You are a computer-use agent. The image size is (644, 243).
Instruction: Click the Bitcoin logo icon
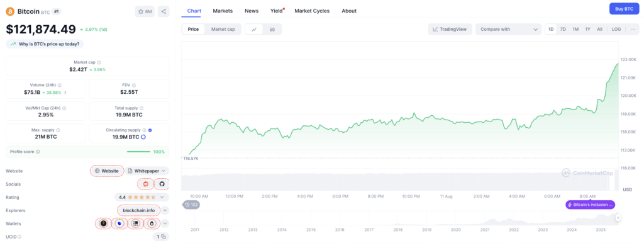click(10, 11)
